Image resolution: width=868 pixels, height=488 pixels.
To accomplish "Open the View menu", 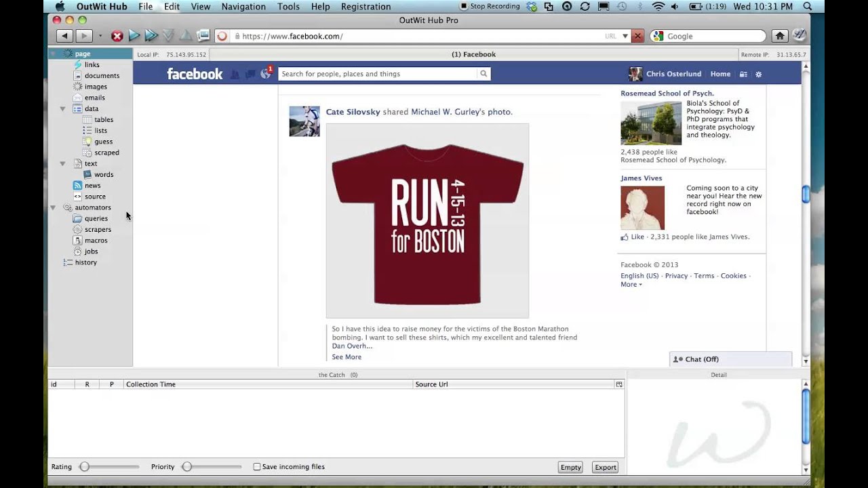I will (201, 7).
